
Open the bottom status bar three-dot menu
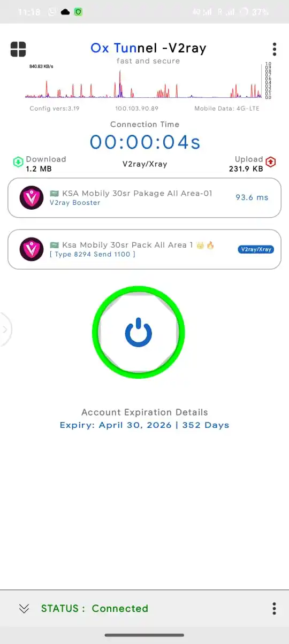[274, 608]
